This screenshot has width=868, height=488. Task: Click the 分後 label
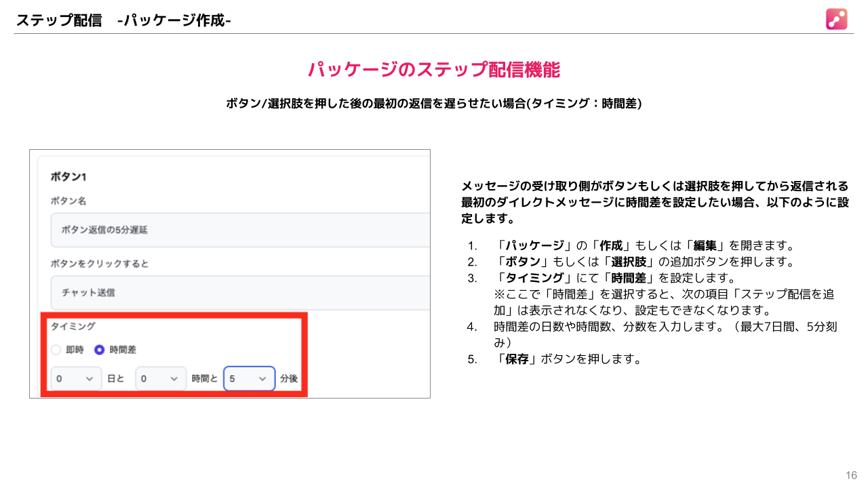(x=289, y=379)
